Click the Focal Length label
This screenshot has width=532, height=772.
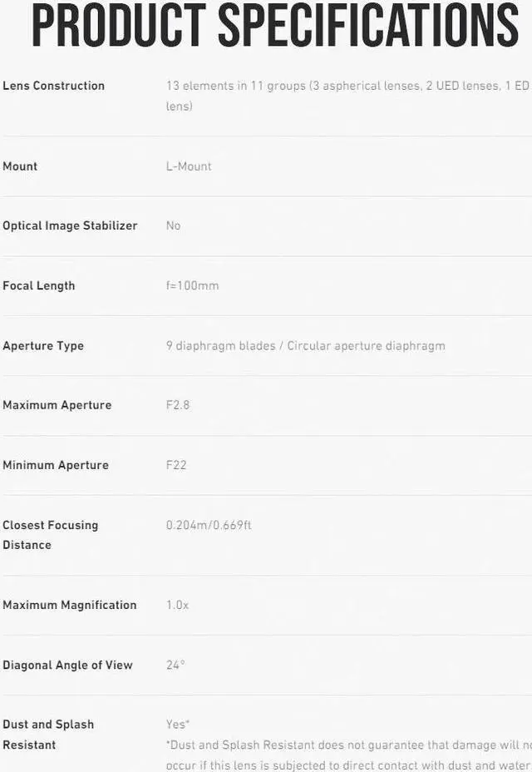click(x=39, y=285)
